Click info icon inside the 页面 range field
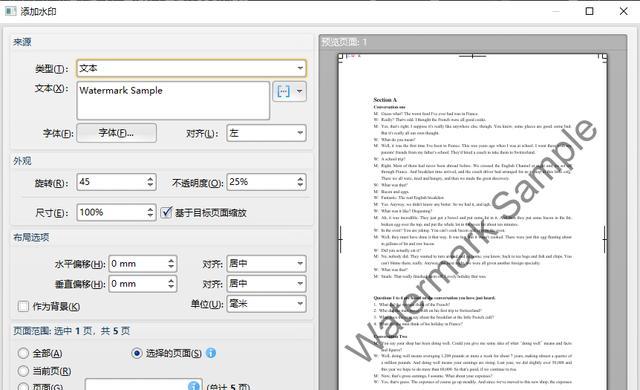The image size is (640, 390). [194, 386]
